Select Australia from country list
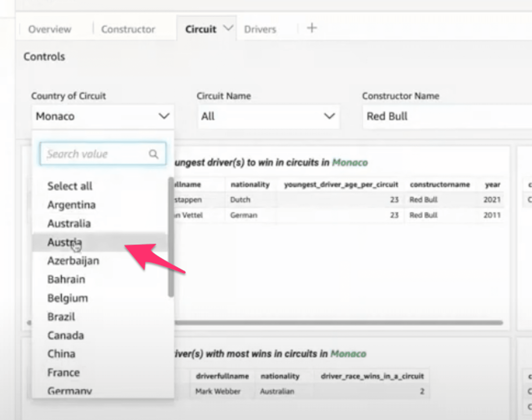The width and height of the screenshot is (532, 420). [x=69, y=224]
